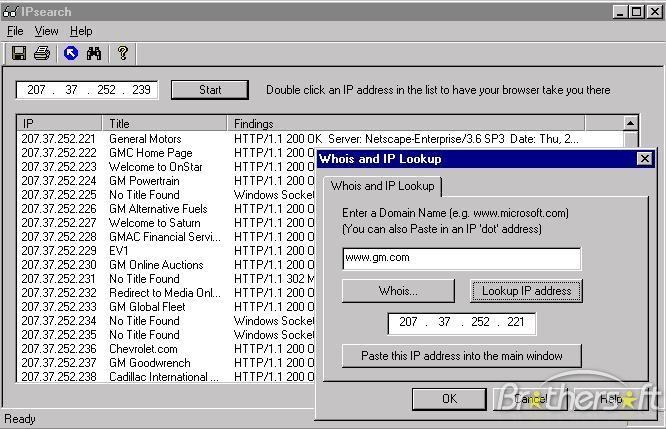Select the Welcome to Saturn row
Image resolution: width=666 pixels, height=429 pixels.
(x=166, y=223)
